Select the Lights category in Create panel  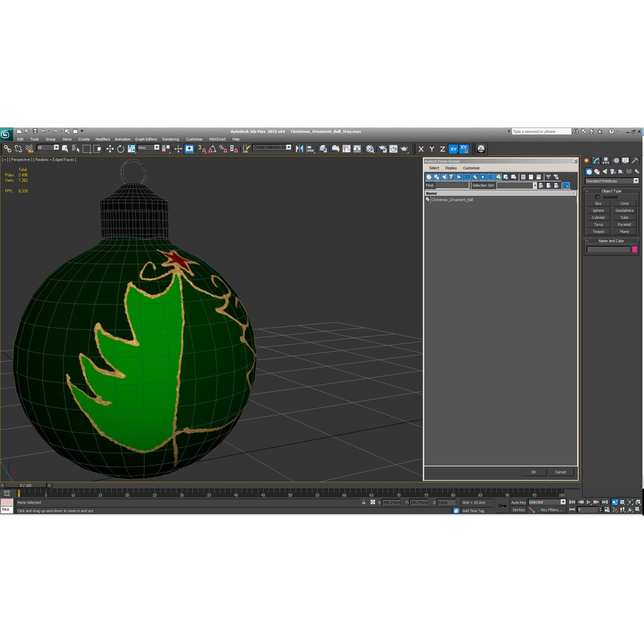[x=605, y=172]
